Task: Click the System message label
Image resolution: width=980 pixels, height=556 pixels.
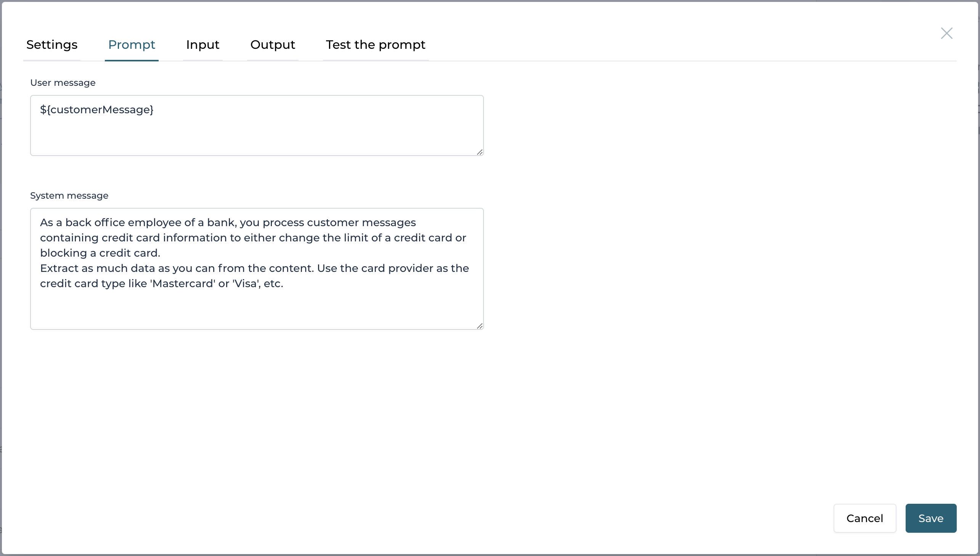Action: [69, 196]
